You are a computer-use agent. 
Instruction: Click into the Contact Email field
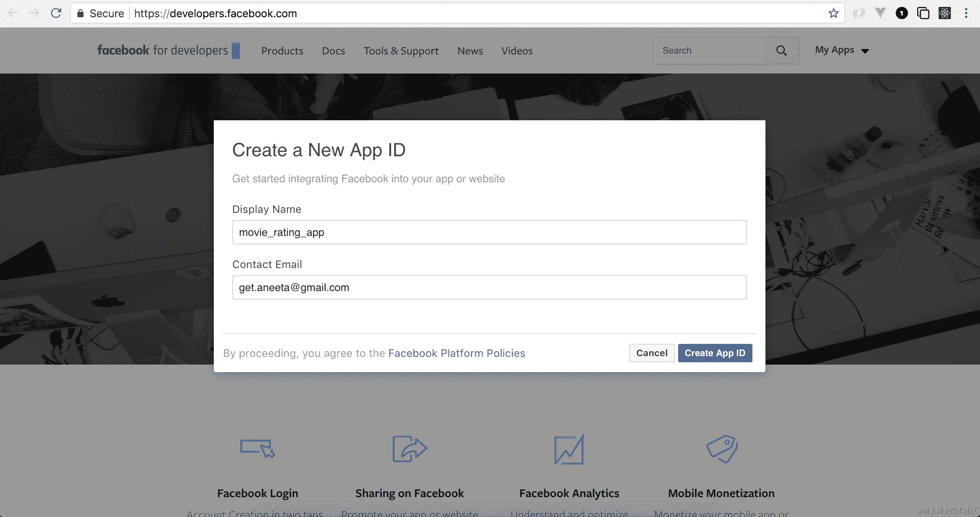coord(489,287)
